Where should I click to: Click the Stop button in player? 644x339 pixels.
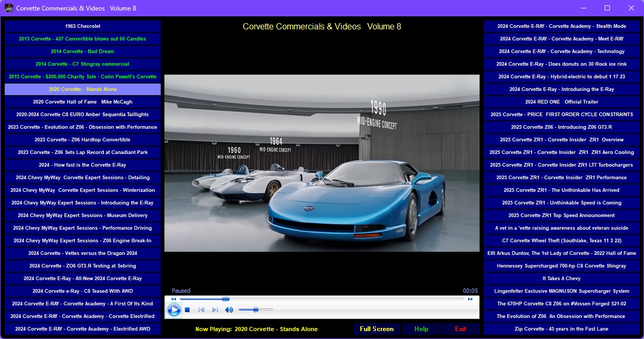pos(187,310)
